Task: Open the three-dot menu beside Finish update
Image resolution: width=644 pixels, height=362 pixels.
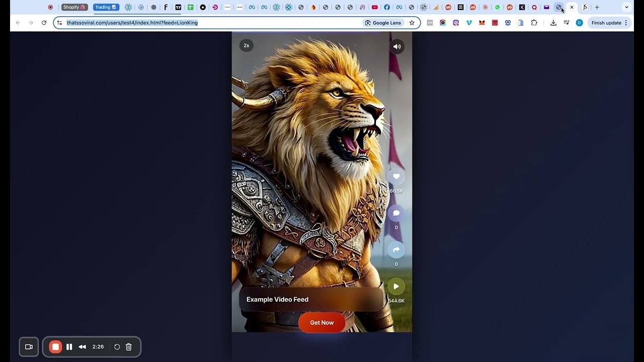Action: (x=626, y=23)
